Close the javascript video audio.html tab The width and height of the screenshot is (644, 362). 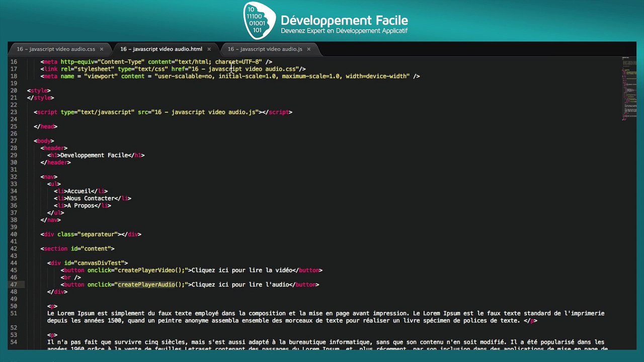209,49
